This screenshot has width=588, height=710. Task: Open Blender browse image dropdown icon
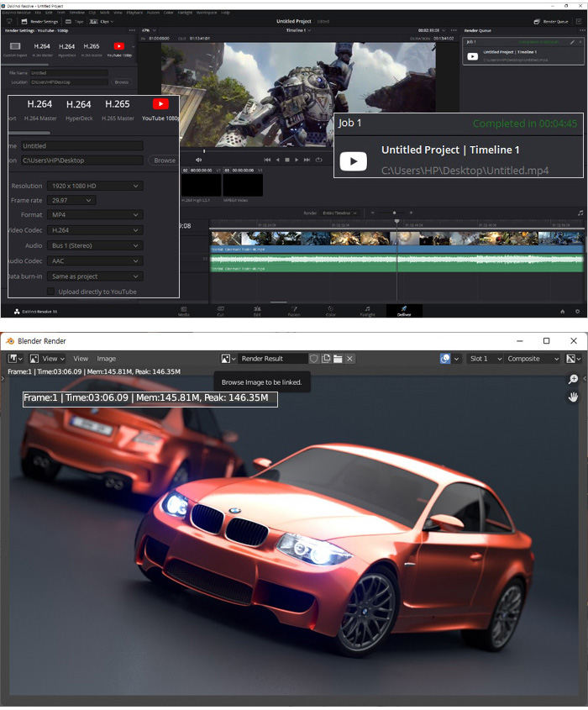coord(228,359)
